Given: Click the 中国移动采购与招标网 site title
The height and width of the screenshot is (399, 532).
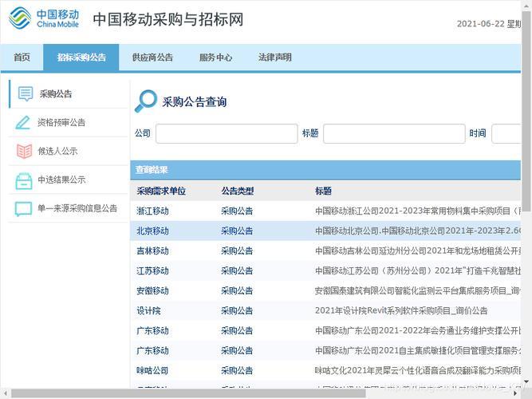Looking at the screenshot, I should (x=168, y=19).
